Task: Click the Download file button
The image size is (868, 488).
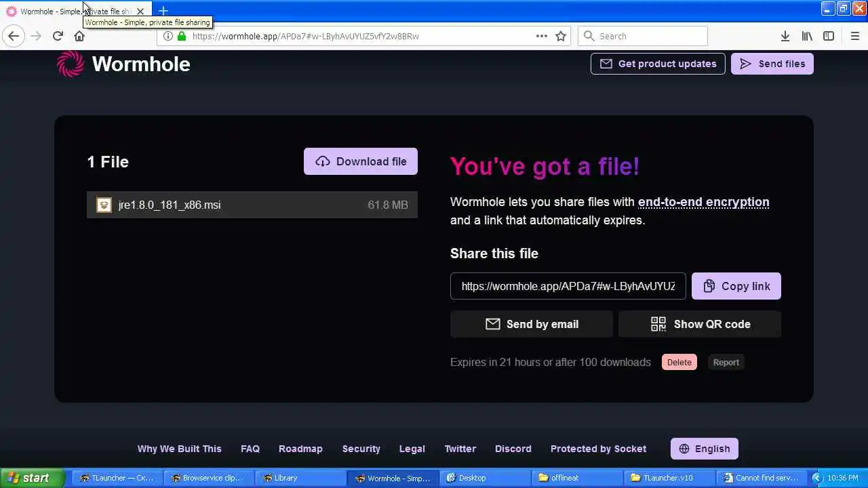Action: [361, 161]
